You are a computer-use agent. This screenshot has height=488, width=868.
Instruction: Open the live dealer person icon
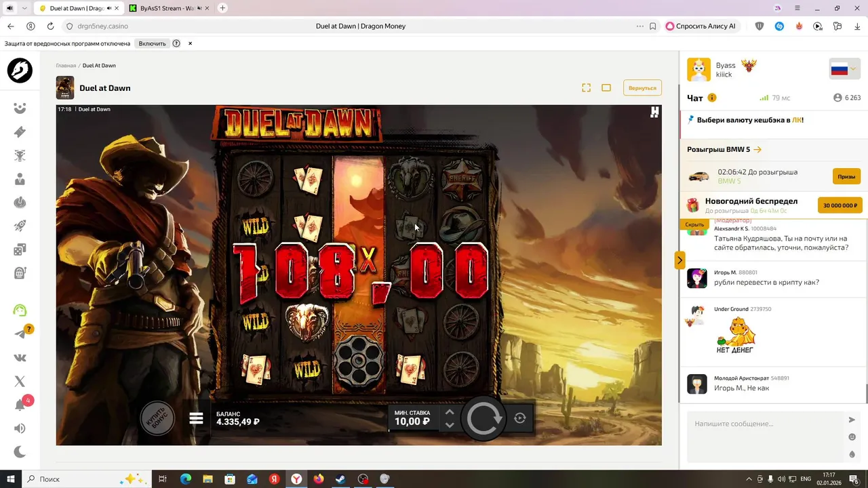(20, 179)
